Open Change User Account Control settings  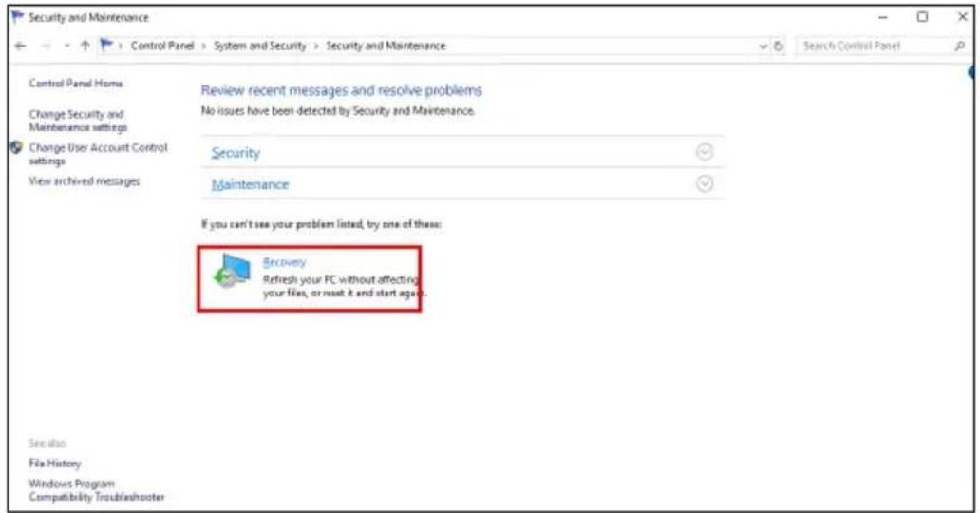click(x=98, y=154)
